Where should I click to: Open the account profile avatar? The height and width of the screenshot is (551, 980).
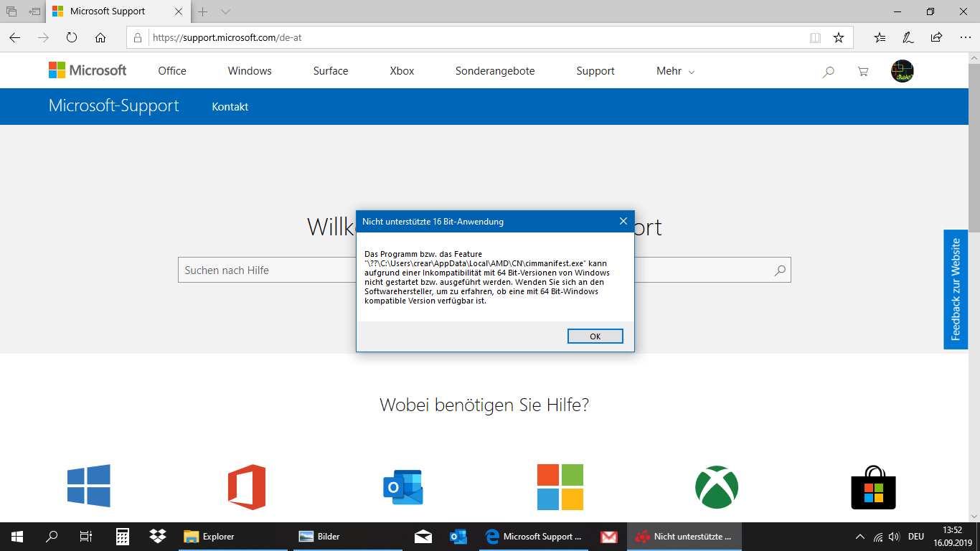[x=903, y=71]
